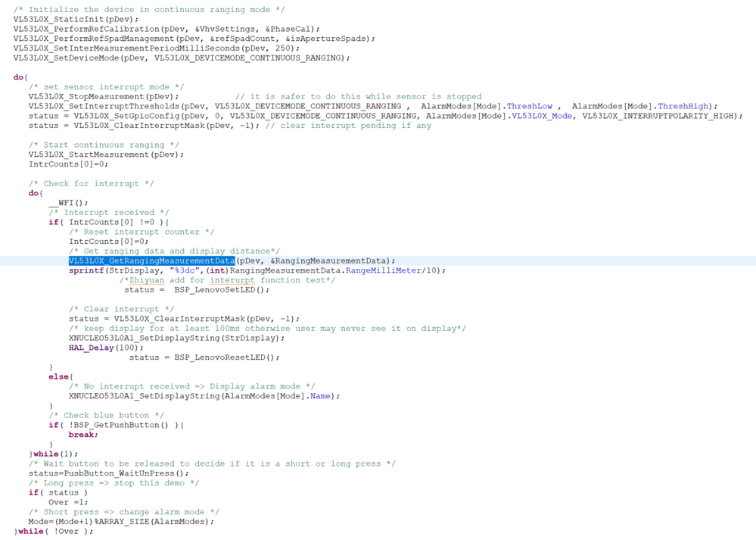This screenshot has height=540, width=756.
Task: Click VL53L0X_StopMeasurement(pDev) call
Action: point(104,96)
